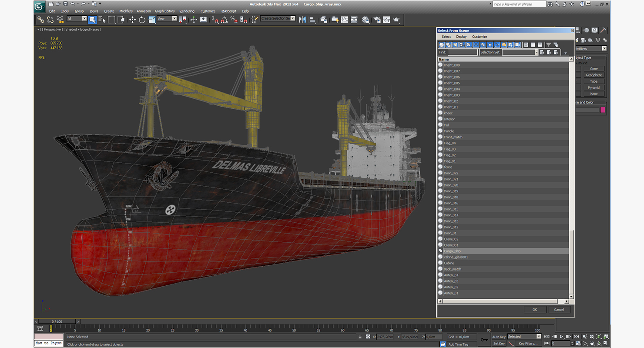Click the Cancel button in dialog
644x348 pixels.
(559, 310)
